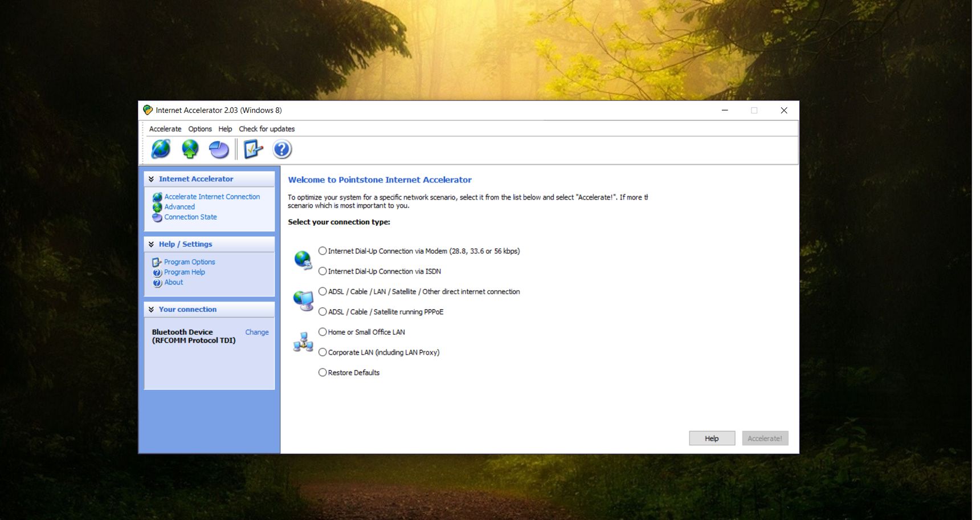
Task: Click the LAN network computers icon
Action: coord(303,342)
